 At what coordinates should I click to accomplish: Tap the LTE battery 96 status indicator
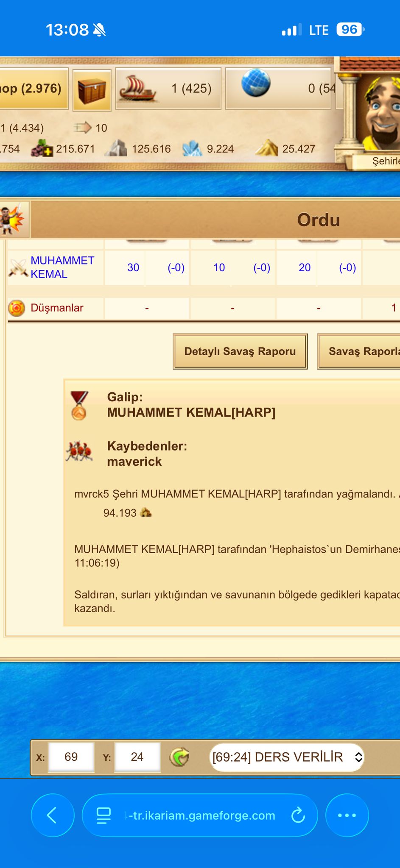coord(350,30)
